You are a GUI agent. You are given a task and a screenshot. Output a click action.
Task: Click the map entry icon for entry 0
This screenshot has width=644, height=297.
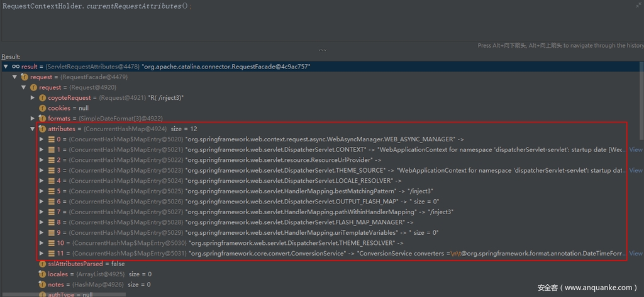[x=52, y=139]
